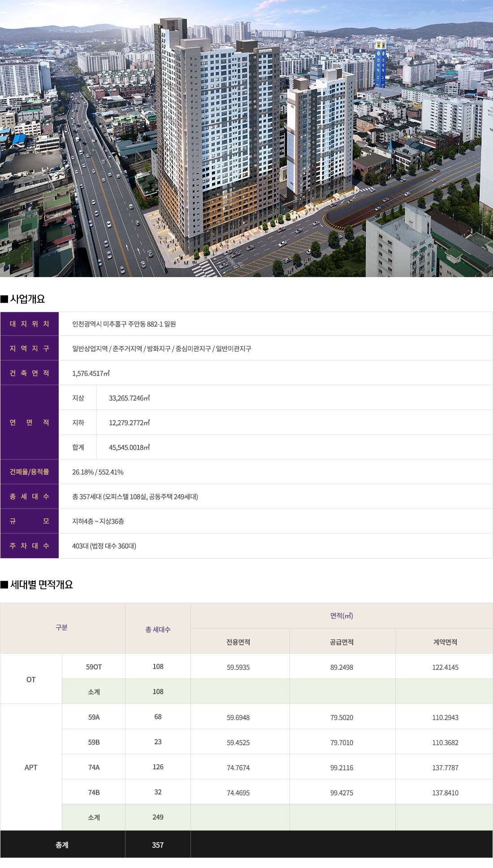Click the 대지위치 purple row header

[x=30, y=324]
